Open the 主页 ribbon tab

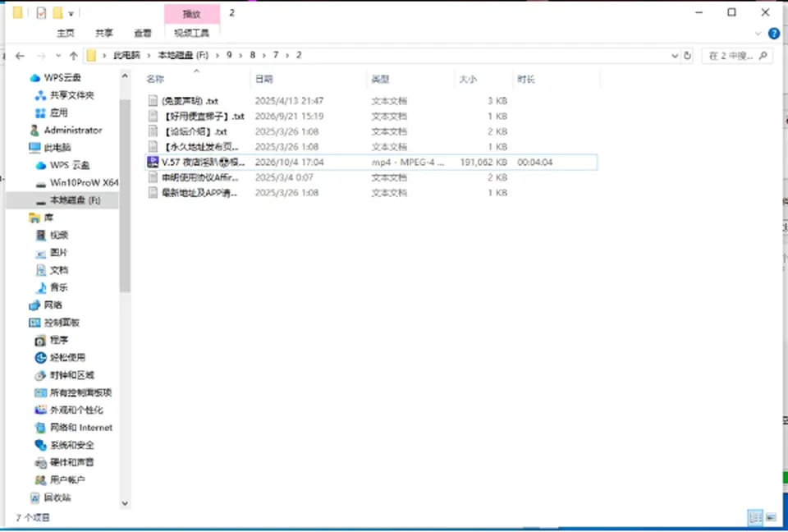click(66, 33)
